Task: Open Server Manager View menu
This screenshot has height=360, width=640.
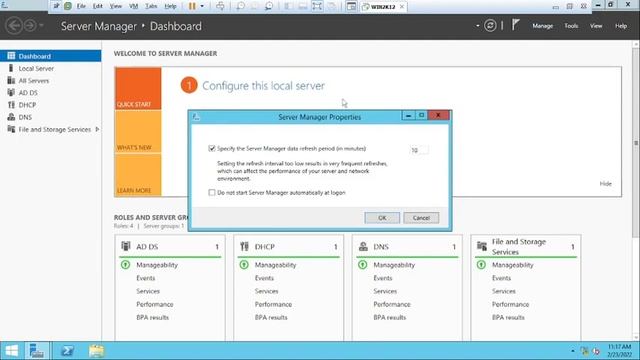Action: pyautogui.click(x=596, y=26)
